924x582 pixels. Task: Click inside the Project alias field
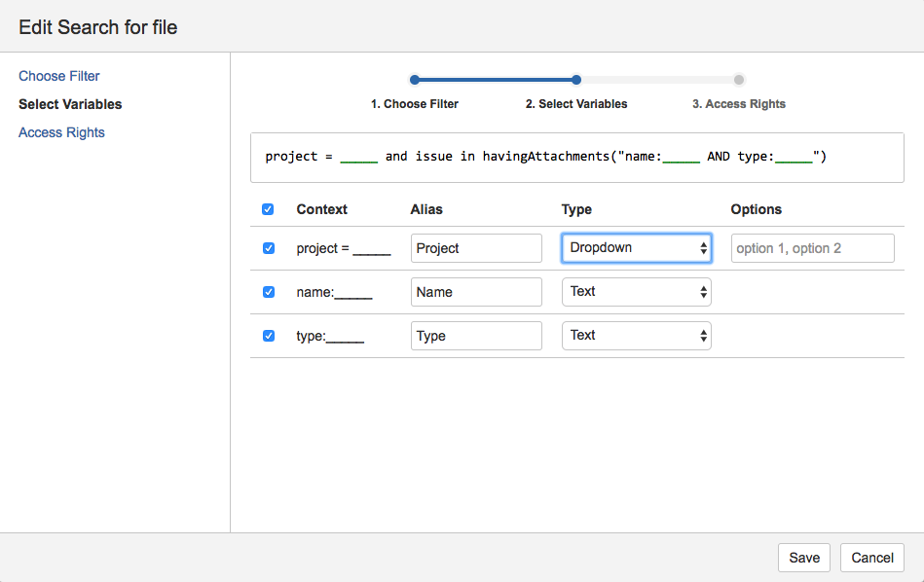click(476, 248)
